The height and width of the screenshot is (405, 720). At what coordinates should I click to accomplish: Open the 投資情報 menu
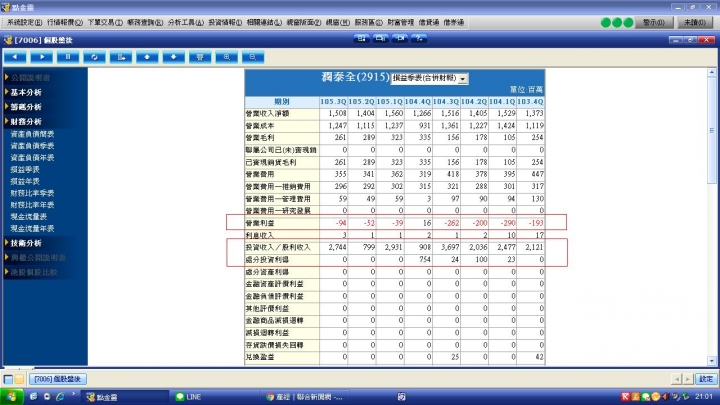225,22
